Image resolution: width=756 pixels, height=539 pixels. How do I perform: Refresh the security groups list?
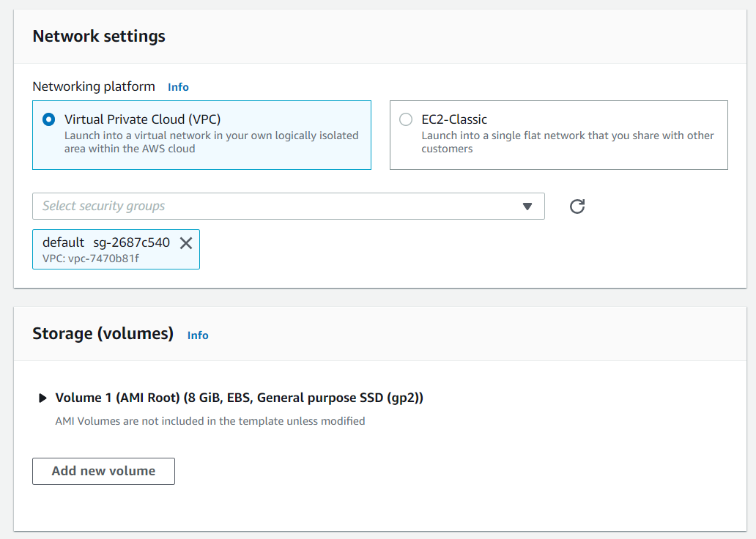577,207
